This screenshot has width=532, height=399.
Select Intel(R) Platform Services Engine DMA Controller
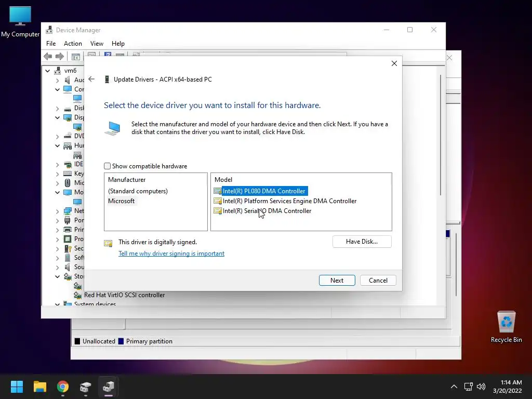point(289,201)
